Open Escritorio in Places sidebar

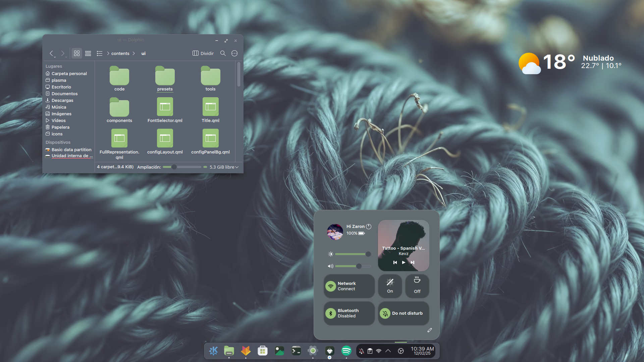click(x=69, y=87)
